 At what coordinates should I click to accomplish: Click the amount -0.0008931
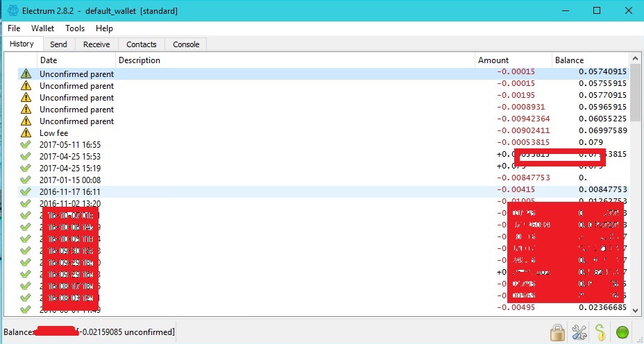[520, 107]
